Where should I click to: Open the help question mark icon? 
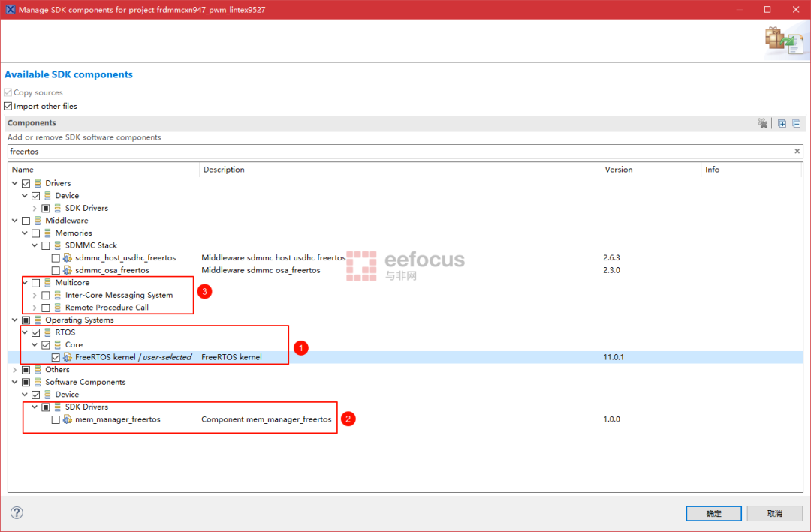17,512
